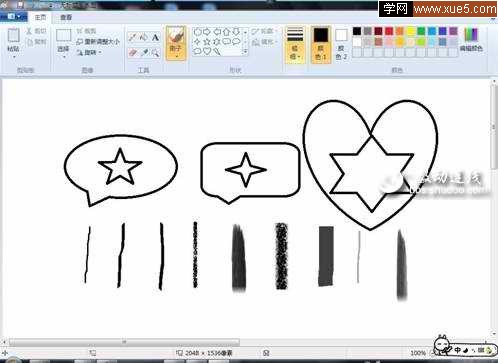Screen dimensions: 498x363
Task: Select the Color picker eyedropper tool
Action: 144,53
